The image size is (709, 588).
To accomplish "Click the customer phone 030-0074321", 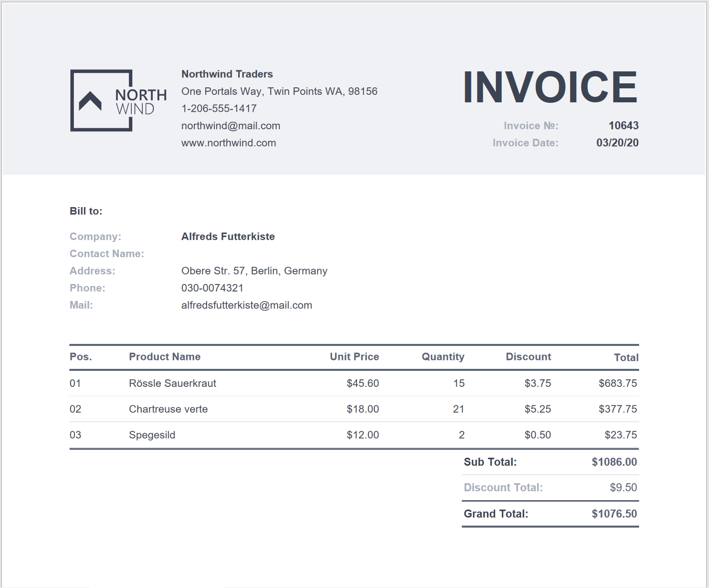I will (x=212, y=288).
